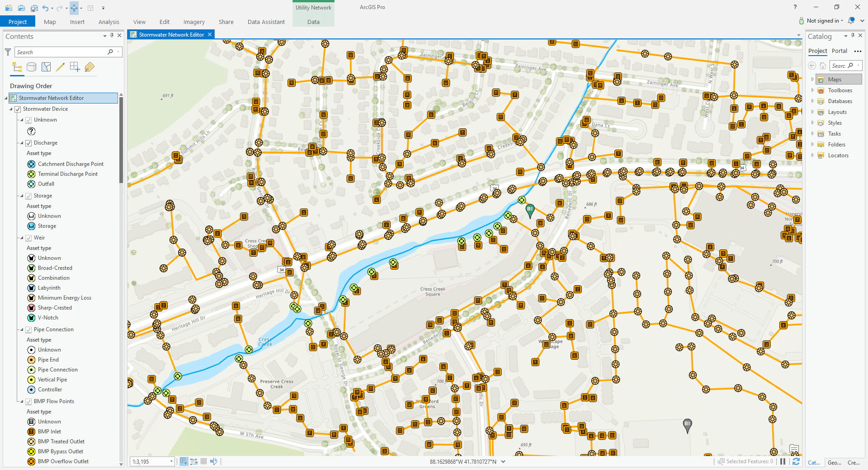This screenshot has width=868, height=470.
Task: Click the Catalog back arrow icon
Action: [812, 66]
